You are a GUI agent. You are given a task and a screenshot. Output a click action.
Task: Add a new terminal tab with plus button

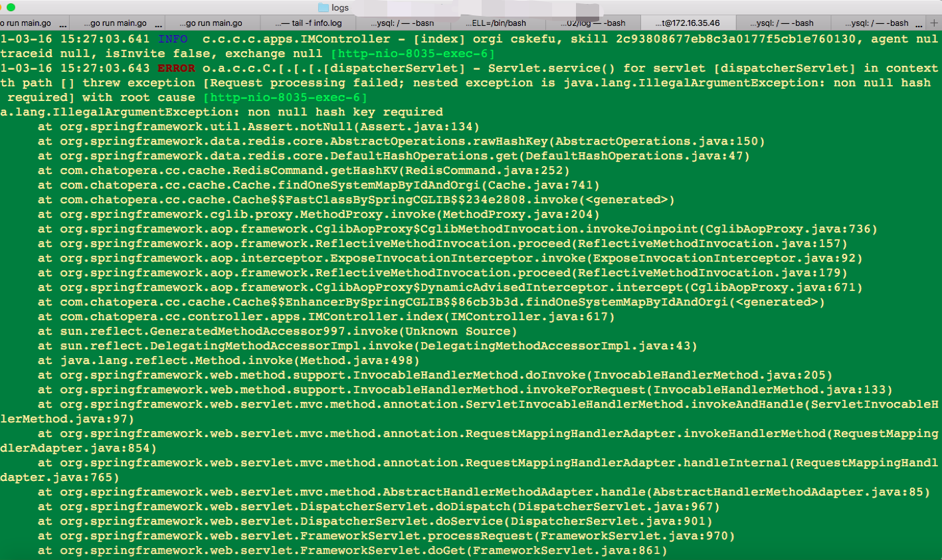pos(933,23)
